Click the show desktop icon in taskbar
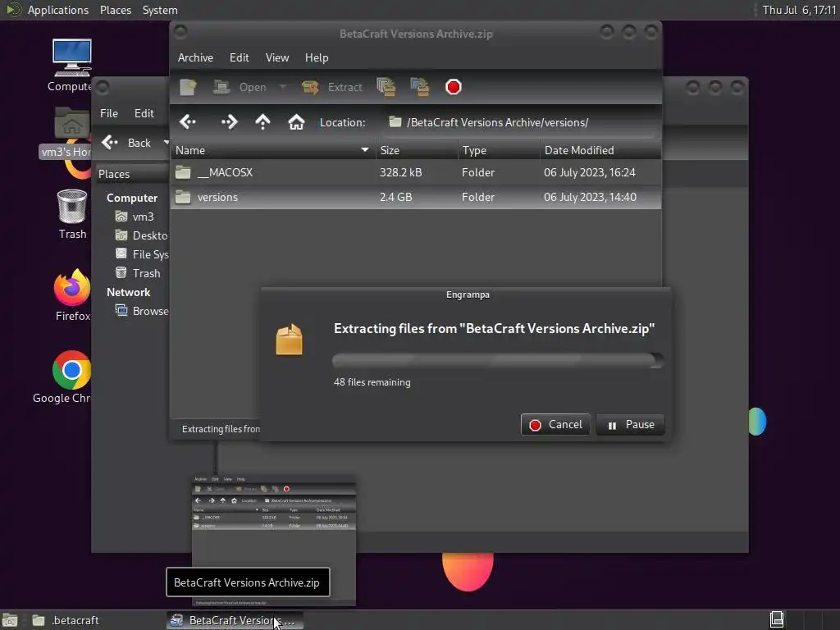Viewport: 840px width, 630px height. coord(10,620)
